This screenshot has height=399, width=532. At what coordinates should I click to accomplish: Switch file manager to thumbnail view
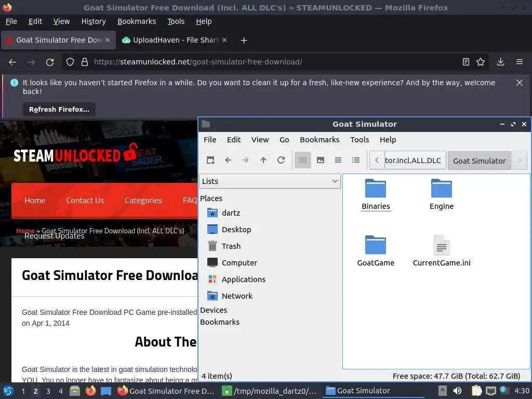[320, 160]
